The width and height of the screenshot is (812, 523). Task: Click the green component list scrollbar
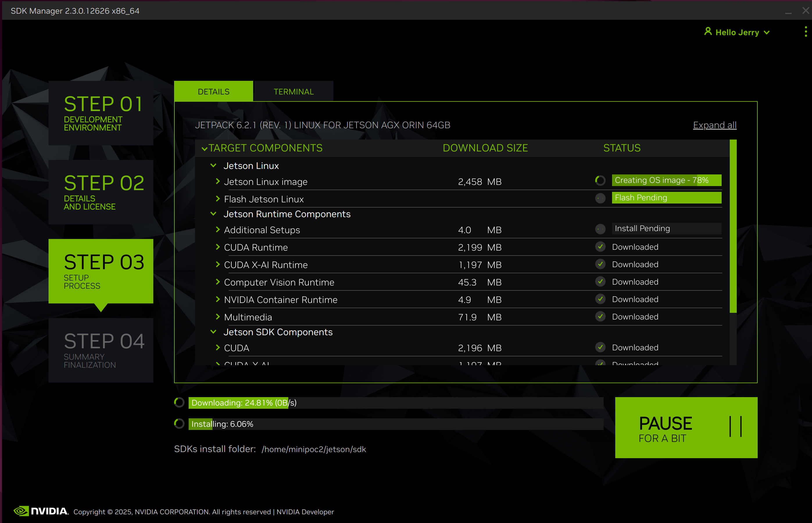(733, 226)
